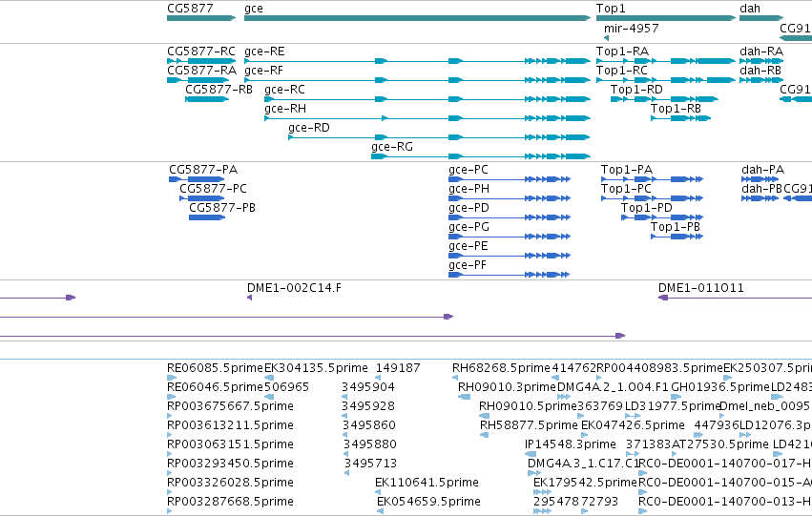The height and width of the screenshot is (516, 812).
Task: Select the gce-RE transcript
Action: tap(417, 61)
